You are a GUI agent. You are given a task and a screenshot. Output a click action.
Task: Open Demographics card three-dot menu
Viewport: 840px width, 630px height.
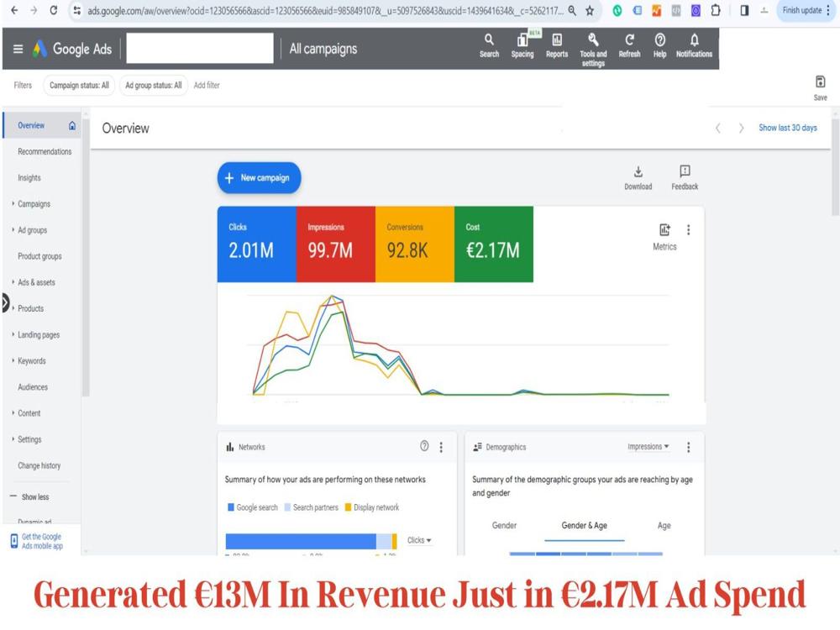pos(689,447)
